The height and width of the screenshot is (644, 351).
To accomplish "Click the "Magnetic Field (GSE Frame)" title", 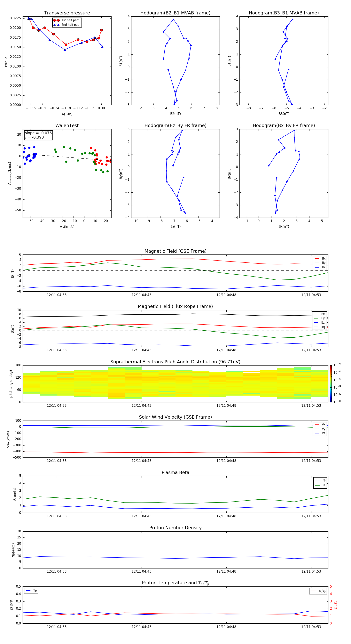I will click(175, 251).
